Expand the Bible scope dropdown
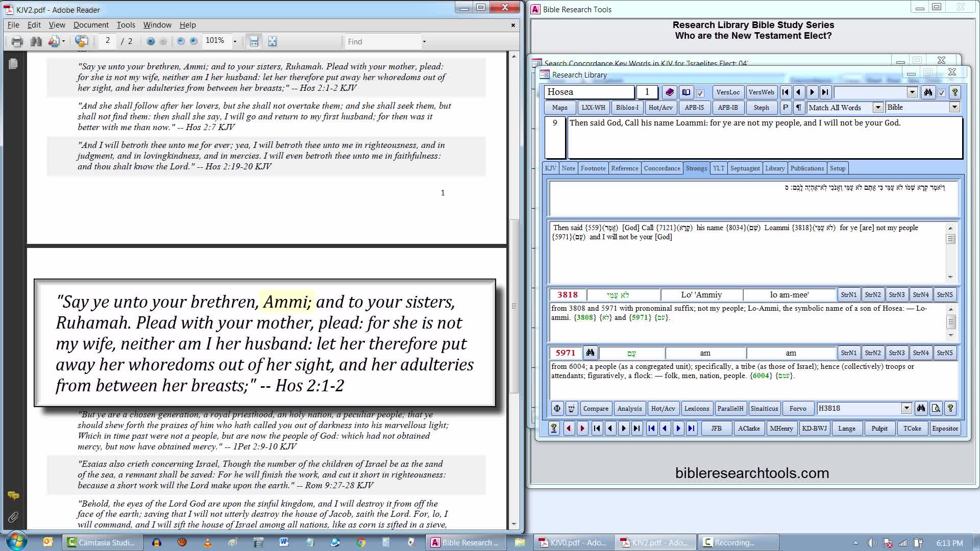This screenshot has width=980, height=551. pyautogui.click(x=954, y=107)
